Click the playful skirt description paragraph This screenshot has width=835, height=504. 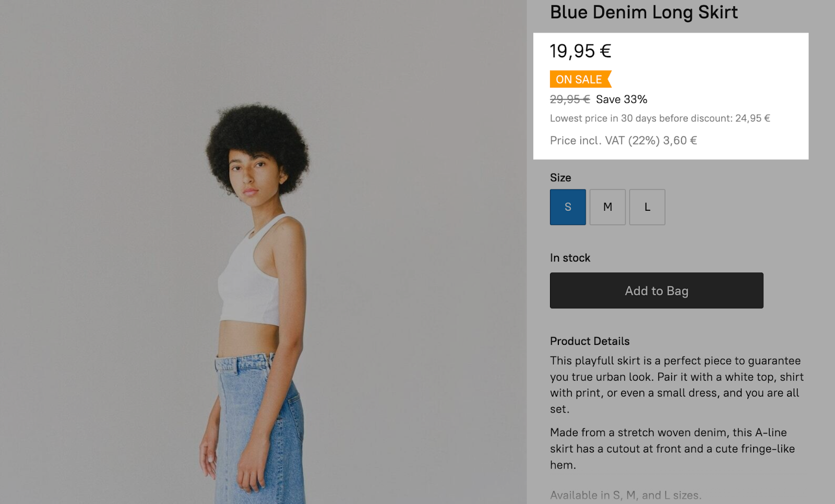[676, 385]
